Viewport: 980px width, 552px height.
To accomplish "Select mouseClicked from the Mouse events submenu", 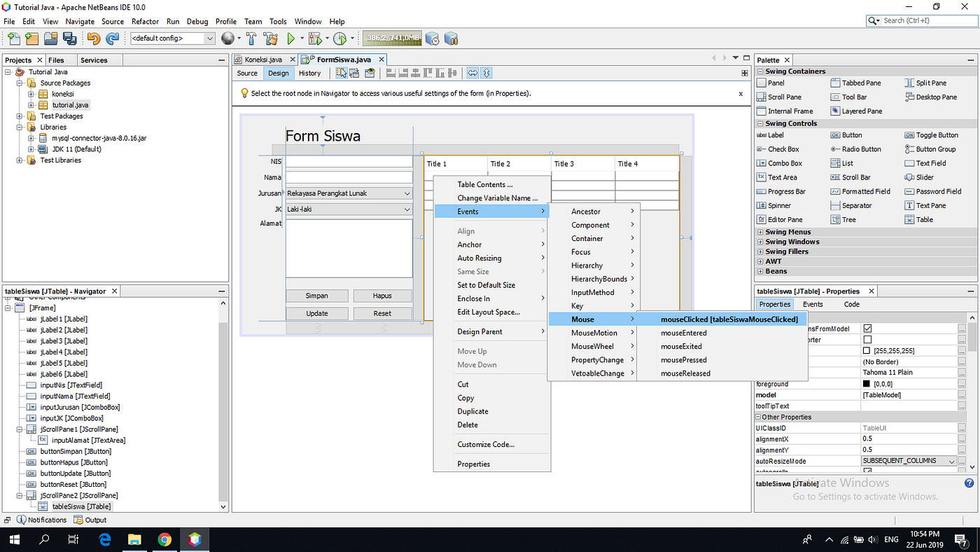I will pos(728,319).
